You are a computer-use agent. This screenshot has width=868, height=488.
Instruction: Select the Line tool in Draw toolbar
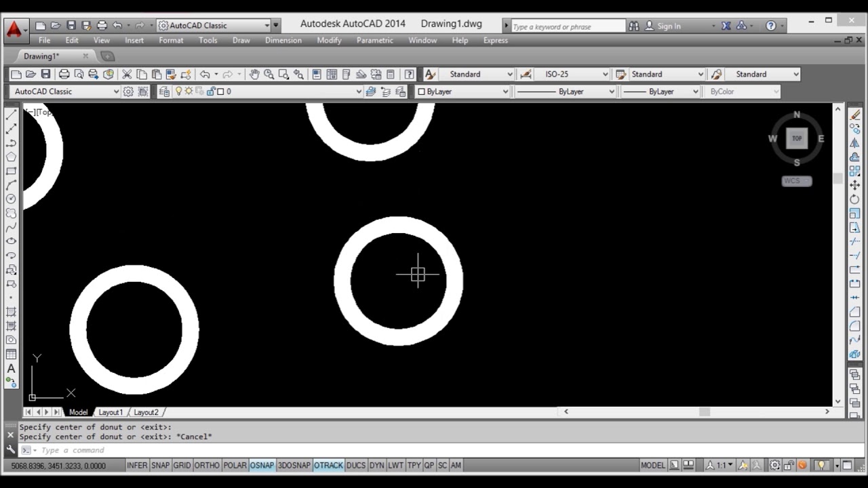[x=12, y=115]
